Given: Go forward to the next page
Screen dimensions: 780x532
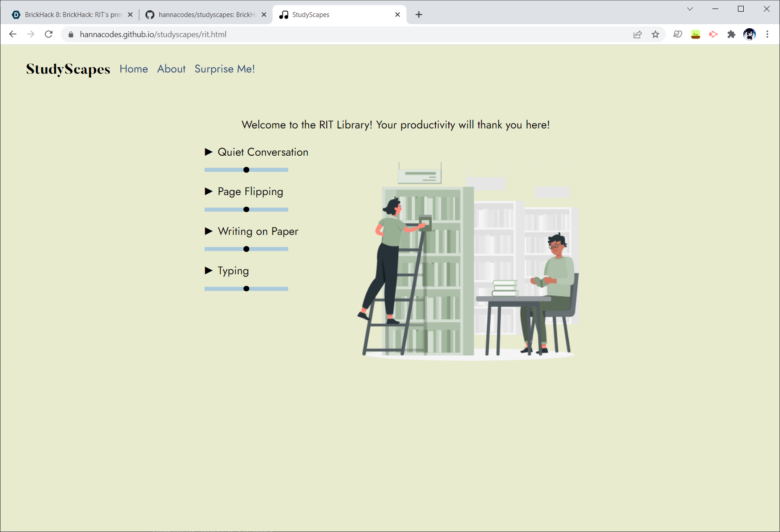Looking at the screenshot, I should pos(30,34).
